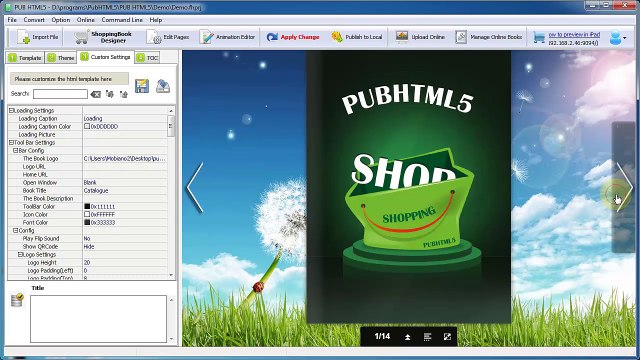Image resolution: width=640 pixels, height=360 pixels.
Task: Click the Font Color swatch
Action: (x=87, y=222)
